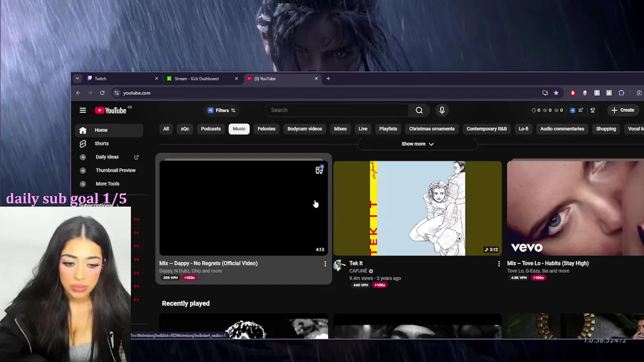This screenshot has width=644, height=362.
Task: Select the Podcasts chip
Action: (211, 129)
